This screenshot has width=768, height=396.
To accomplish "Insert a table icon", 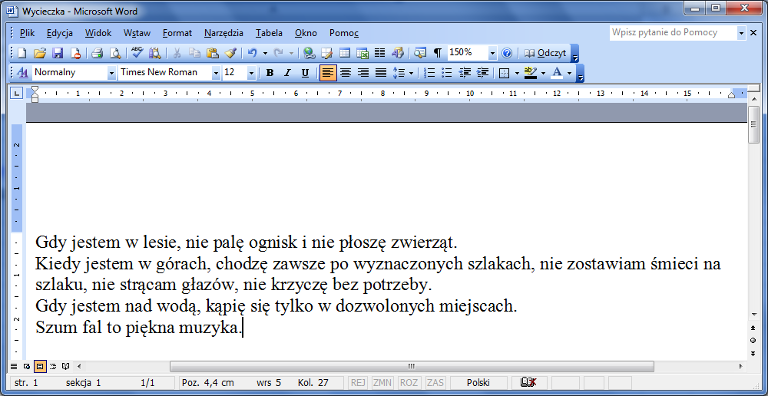I will (x=345, y=53).
